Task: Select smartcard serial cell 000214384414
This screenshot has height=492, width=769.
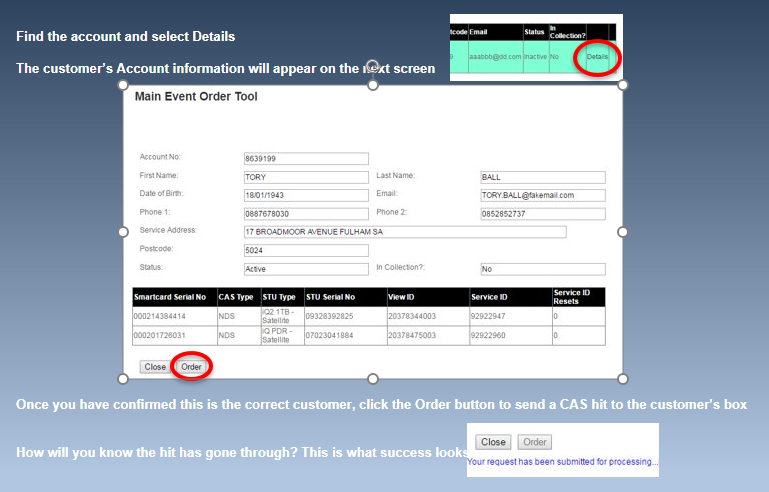Action: (x=175, y=316)
